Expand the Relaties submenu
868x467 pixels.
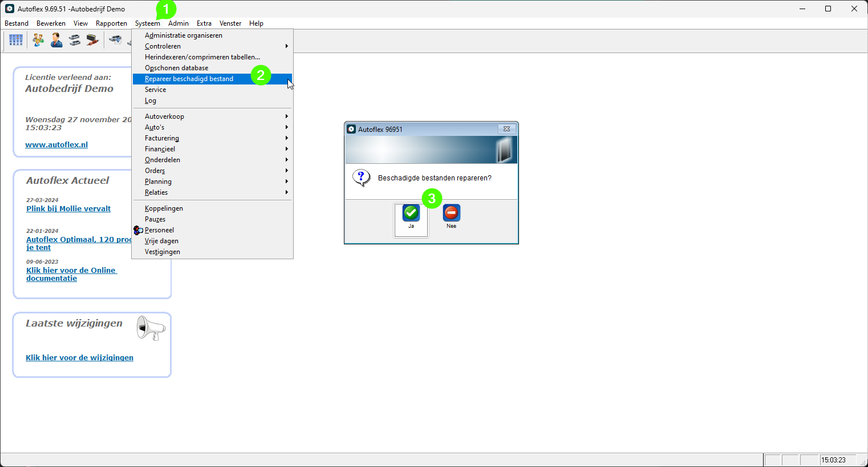213,192
